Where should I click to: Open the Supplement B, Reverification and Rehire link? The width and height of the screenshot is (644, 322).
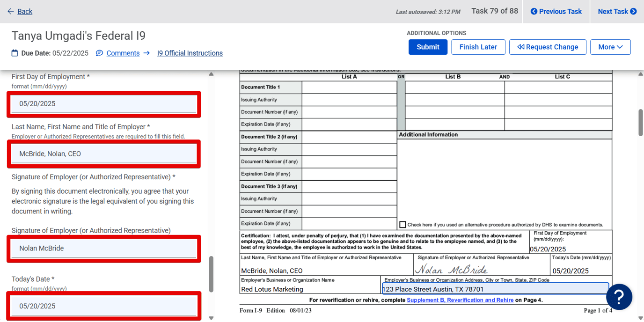coord(460,300)
